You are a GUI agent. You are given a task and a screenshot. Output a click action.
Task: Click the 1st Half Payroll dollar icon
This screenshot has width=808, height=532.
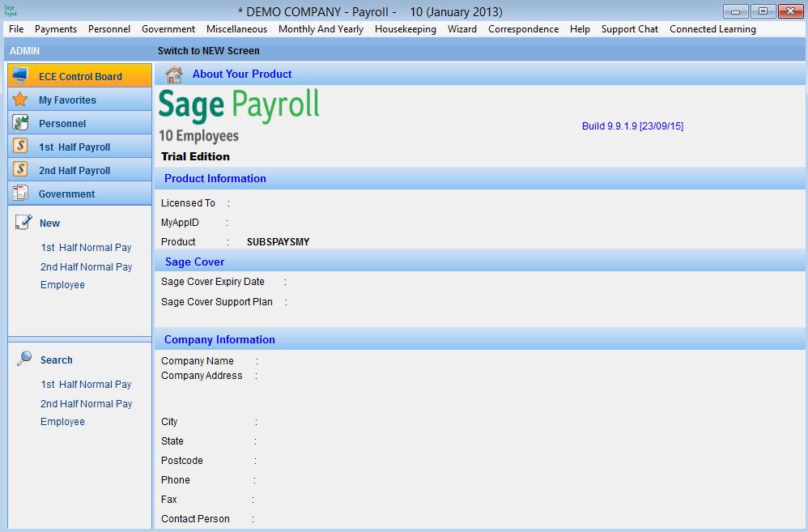pos(20,146)
